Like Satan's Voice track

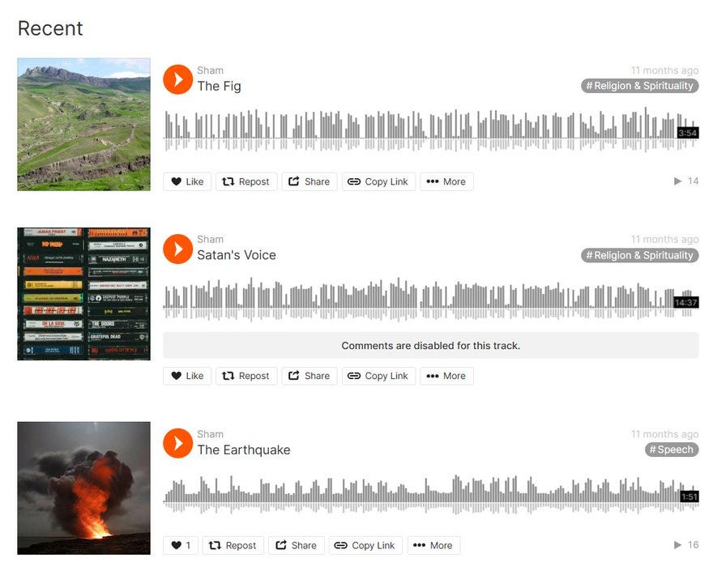point(187,376)
